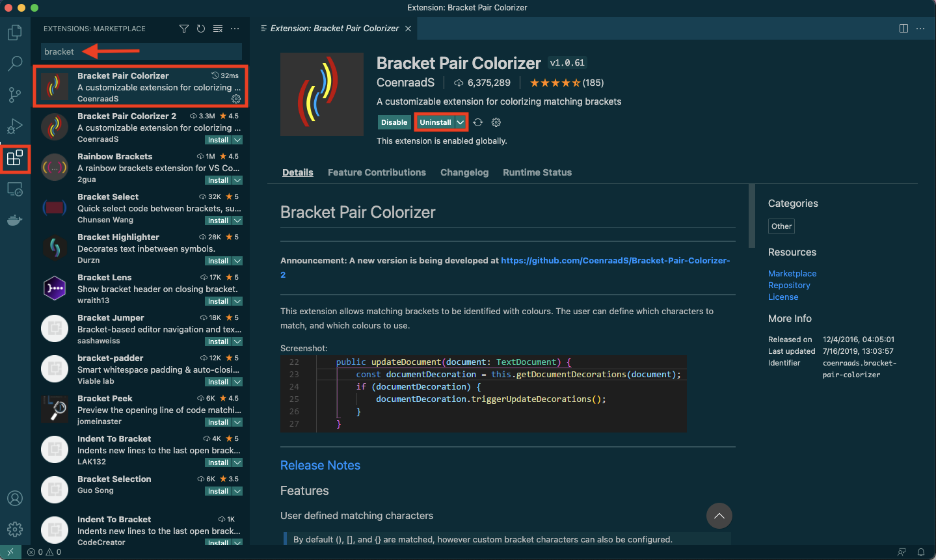Focus the extensions search field containing bracket
The height and width of the screenshot is (560, 936).
141,51
